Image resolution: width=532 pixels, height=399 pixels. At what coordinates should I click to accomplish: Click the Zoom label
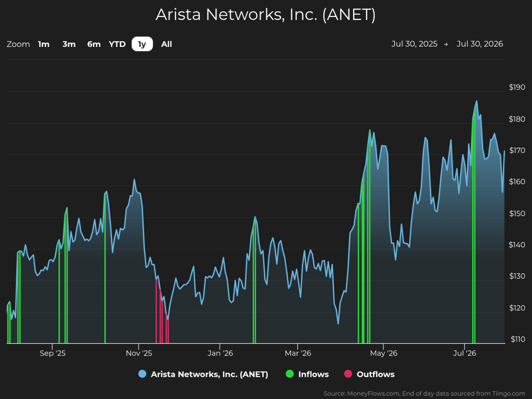point(18,44)
